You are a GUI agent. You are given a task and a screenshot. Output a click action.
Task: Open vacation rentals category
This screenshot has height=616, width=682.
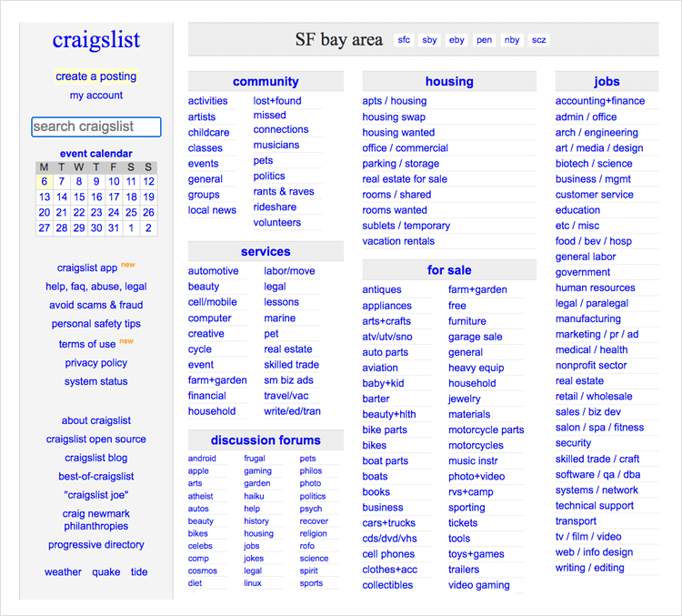tap(398, 241)
